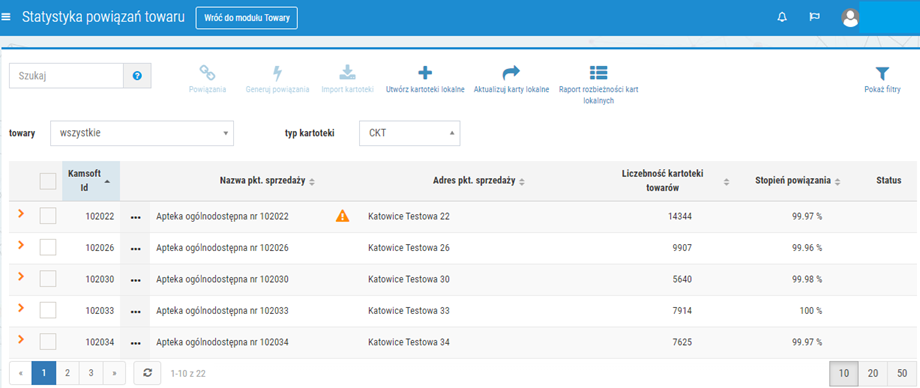
Task: Open the typ kartoteki CKT dropdown
Action: (410, 133)
